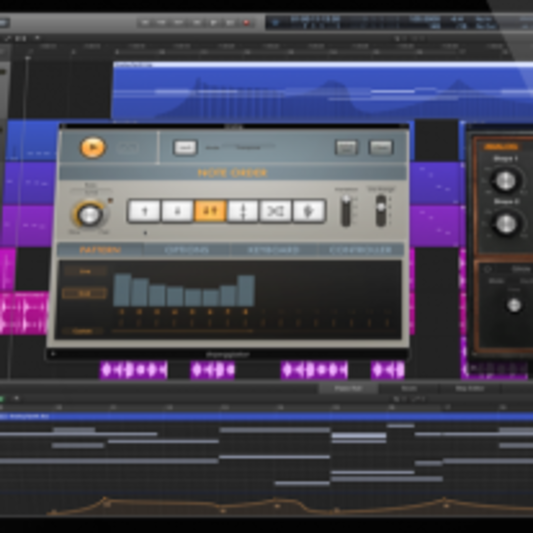Click the LCD display mode icon
The height and width of the screenshot is (533, 533).
(x=275, y=23)
